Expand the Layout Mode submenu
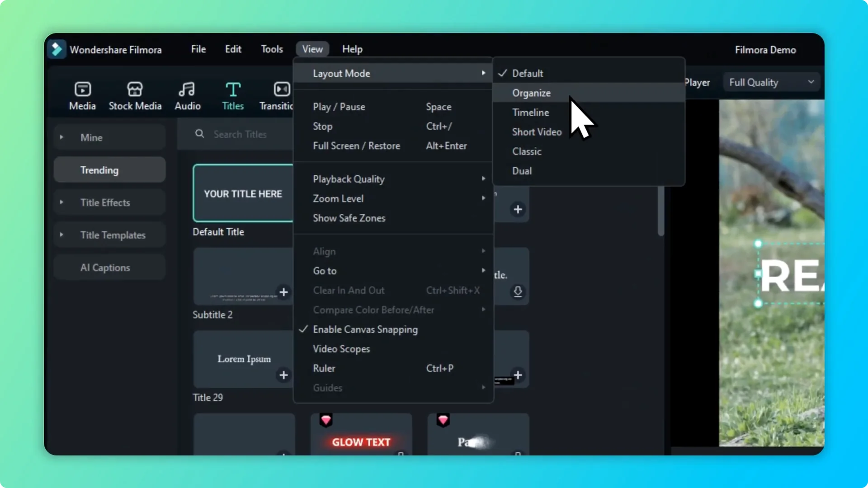 click(393, 73)
